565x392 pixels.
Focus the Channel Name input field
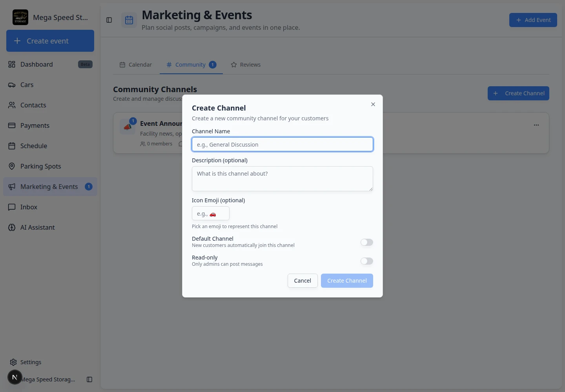282,144
